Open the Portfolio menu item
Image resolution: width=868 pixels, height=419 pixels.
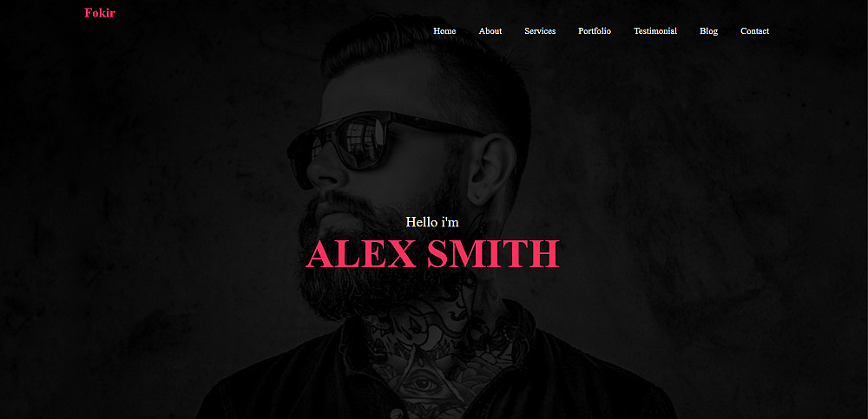(595, 31)
